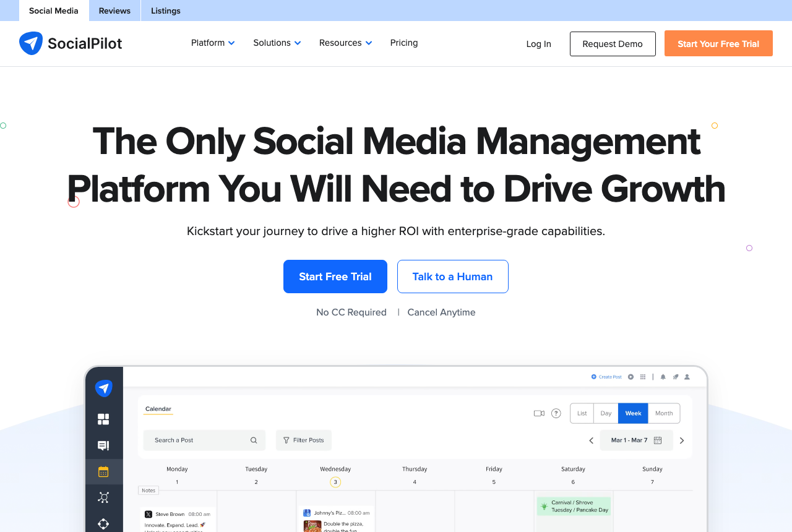
Task: Switch to the Reviews tab
Action: coord(114,11)
